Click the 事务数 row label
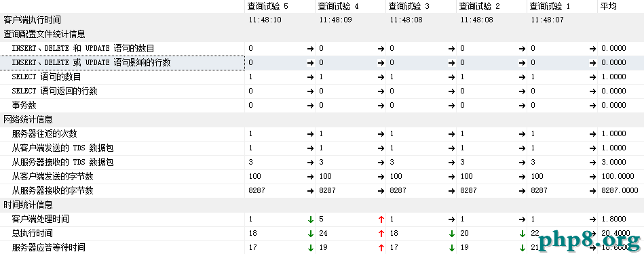The width and height of the screenshot is (644, 254). 24,105
